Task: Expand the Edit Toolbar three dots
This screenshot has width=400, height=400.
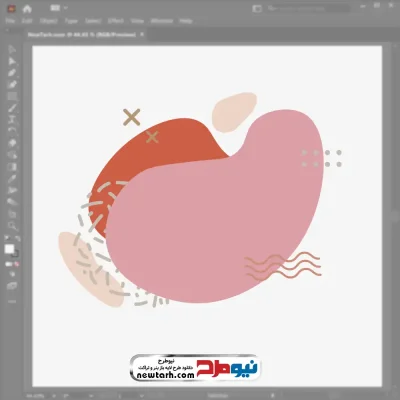Action: click(12, 301)
